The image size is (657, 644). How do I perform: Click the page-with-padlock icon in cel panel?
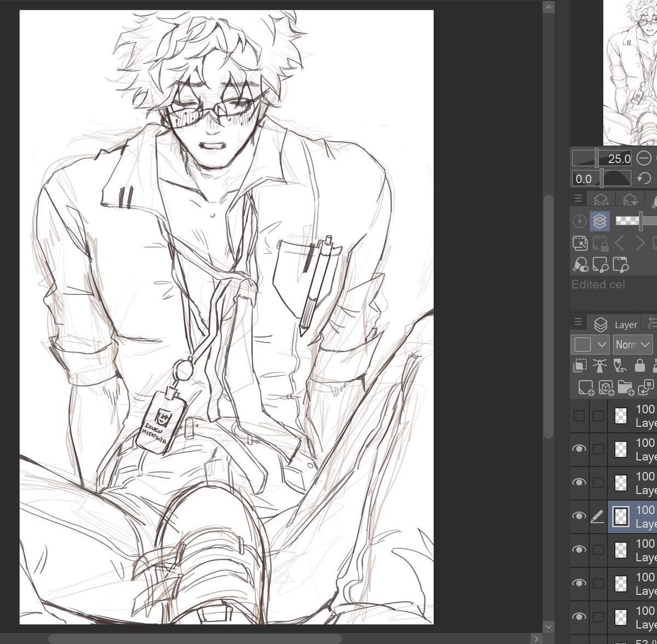coord(600,243)
